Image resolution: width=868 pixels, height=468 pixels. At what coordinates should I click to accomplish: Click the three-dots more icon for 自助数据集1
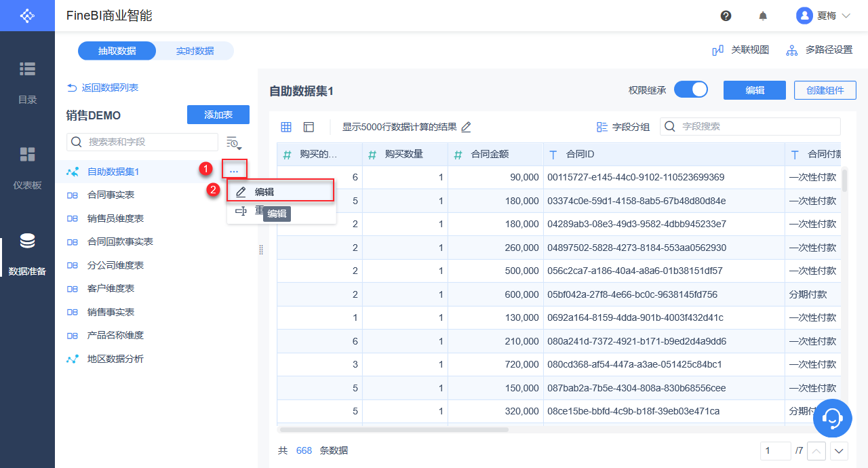(x=234, y=172)
